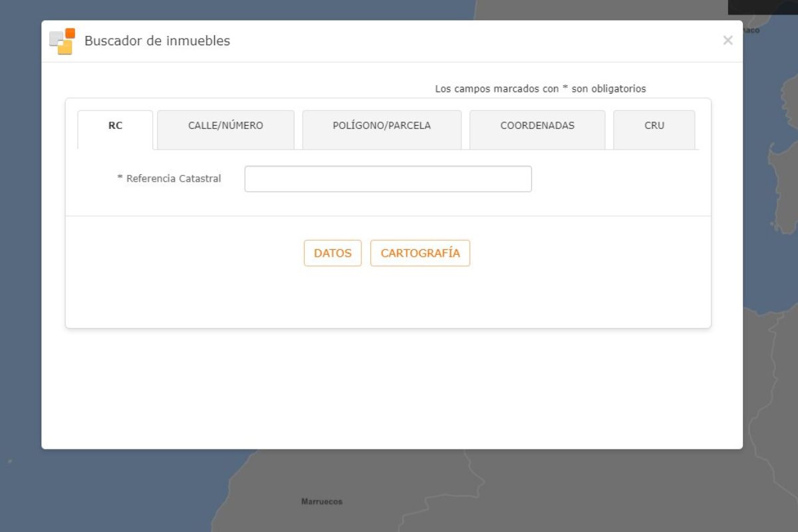Click the Buscador de inmuebles title
798x532 pixels.
156,40
